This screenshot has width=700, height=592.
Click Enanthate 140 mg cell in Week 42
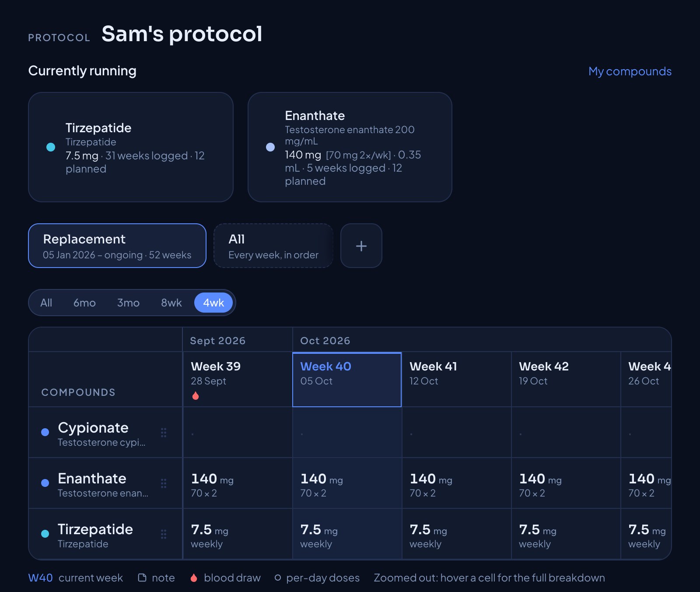pos(566,483)
